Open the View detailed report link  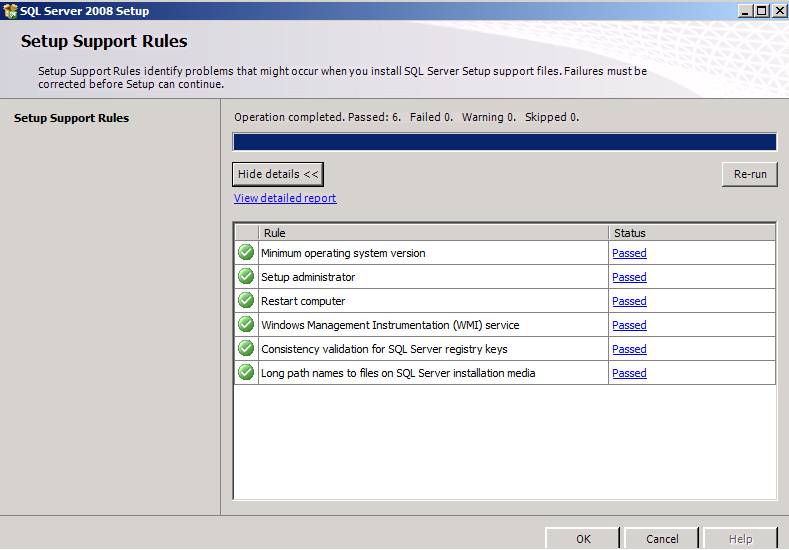[x=285, y=198]
